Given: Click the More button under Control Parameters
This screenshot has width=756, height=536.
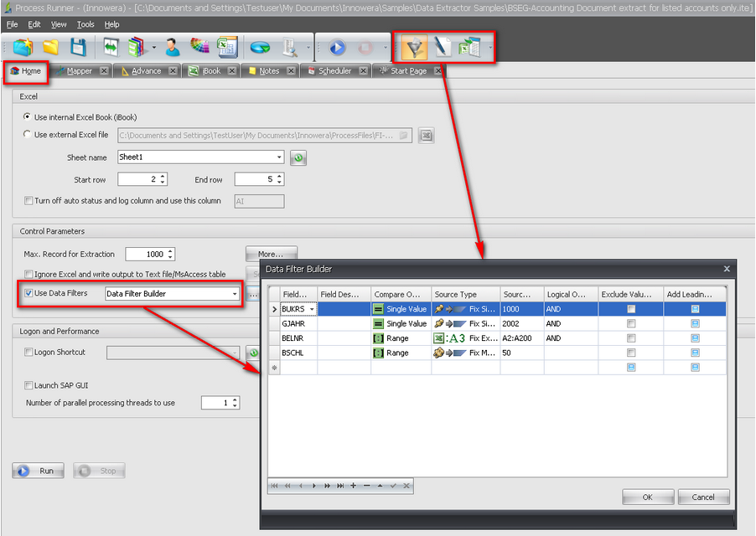Looking at the screenshot, I should [x=271, y=254].
